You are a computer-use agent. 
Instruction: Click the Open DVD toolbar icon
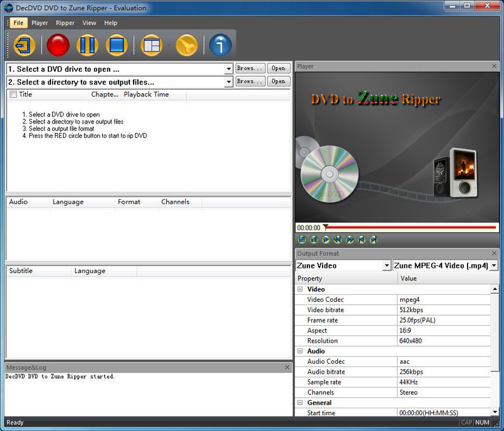25,45
